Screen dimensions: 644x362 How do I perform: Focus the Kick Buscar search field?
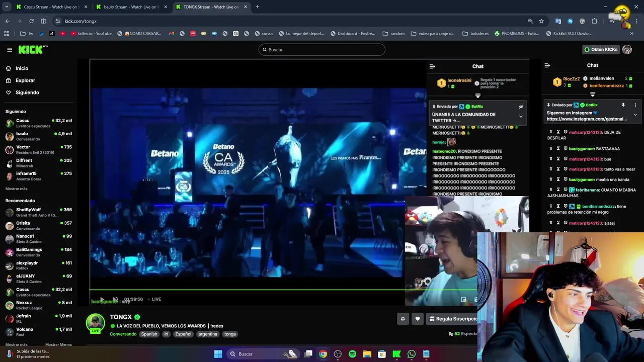click(322, 50)
